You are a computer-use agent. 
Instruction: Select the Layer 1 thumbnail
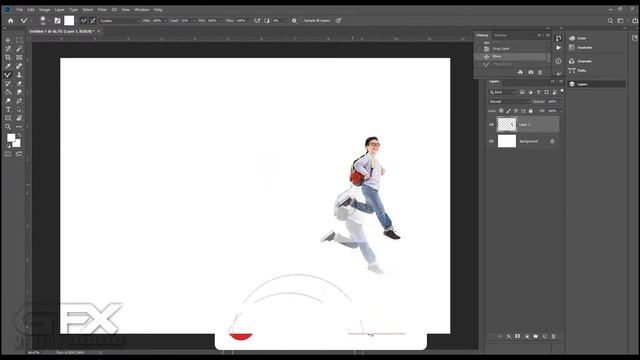click(507, 124)
